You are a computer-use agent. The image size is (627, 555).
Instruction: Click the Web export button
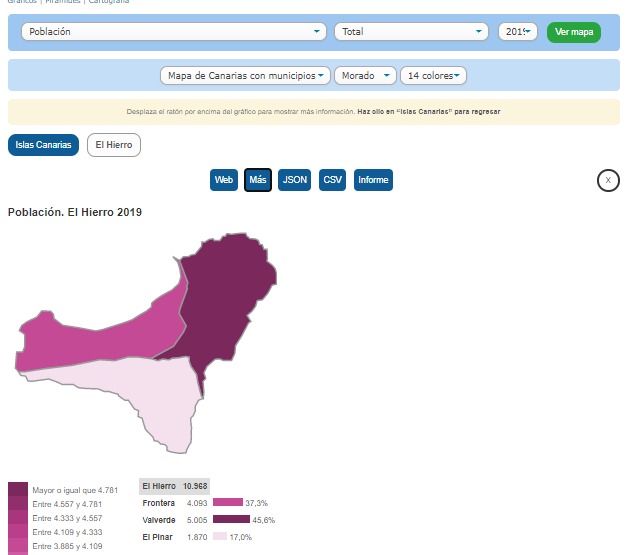(x=224, y=180)
